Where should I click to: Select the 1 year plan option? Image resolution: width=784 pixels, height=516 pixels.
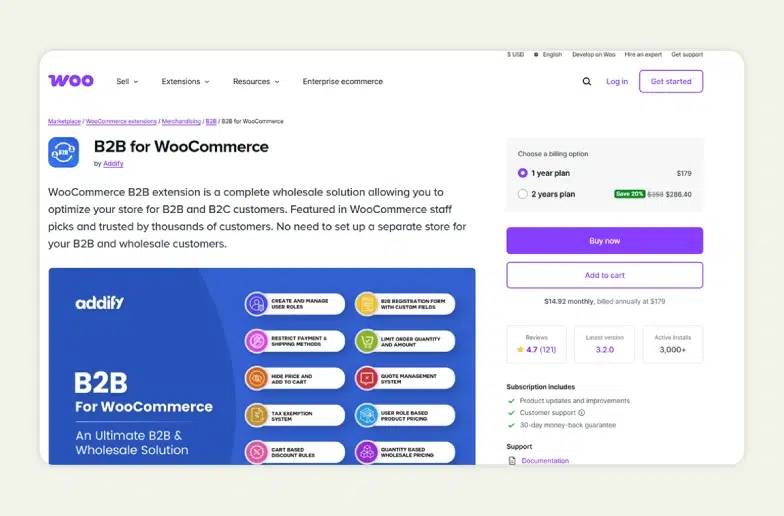click(522, 173)
